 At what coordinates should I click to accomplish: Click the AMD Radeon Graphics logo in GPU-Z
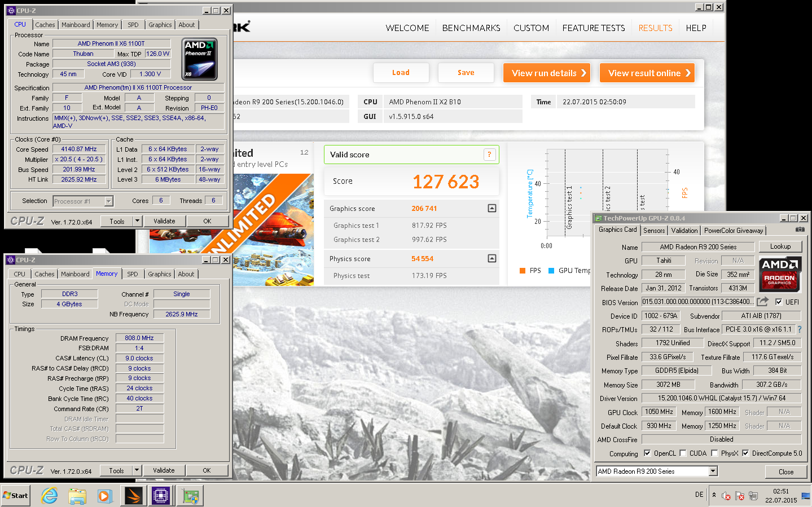779,274
